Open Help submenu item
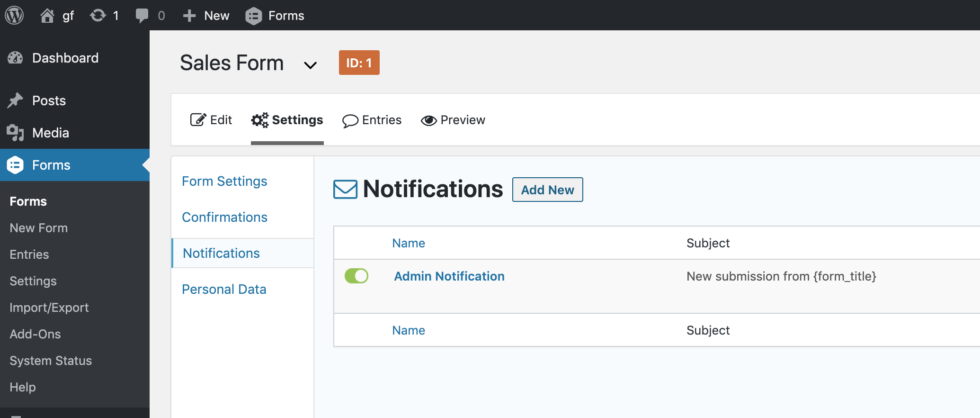980x418 pixels. [x=22, y=387]
